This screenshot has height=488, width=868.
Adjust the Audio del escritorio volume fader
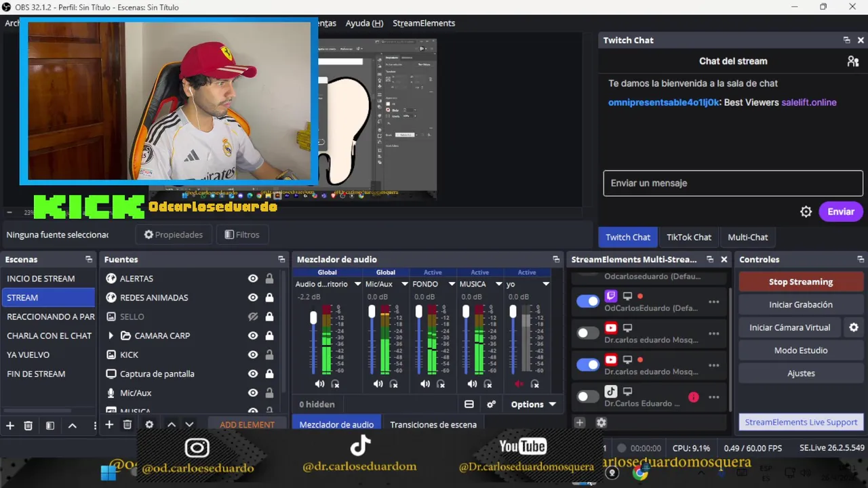coord(313,317)
